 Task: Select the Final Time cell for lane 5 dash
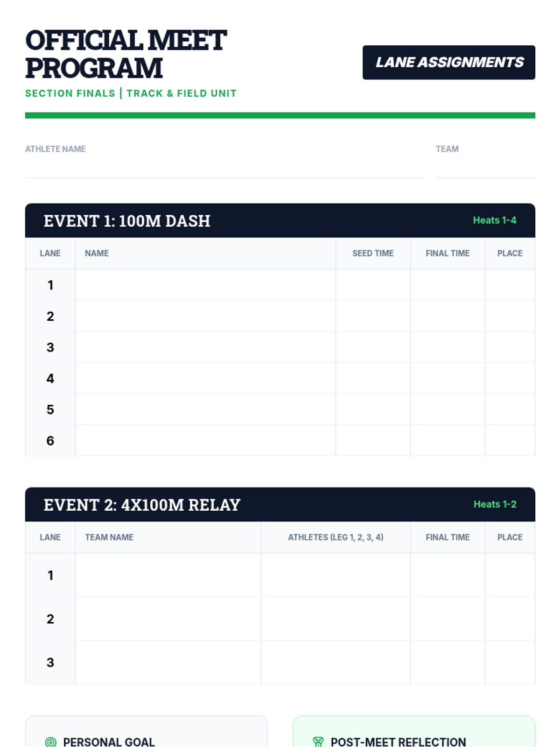(x=448, y=409)
